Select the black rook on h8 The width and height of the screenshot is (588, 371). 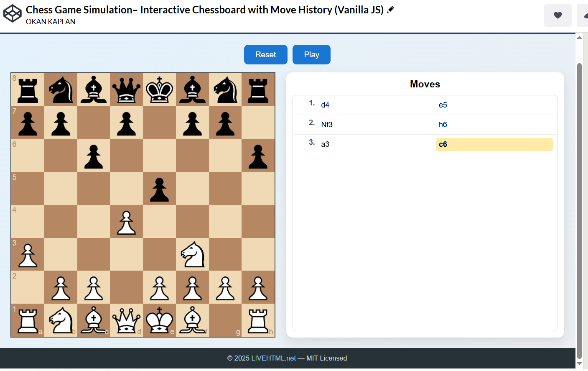[258, 90]
